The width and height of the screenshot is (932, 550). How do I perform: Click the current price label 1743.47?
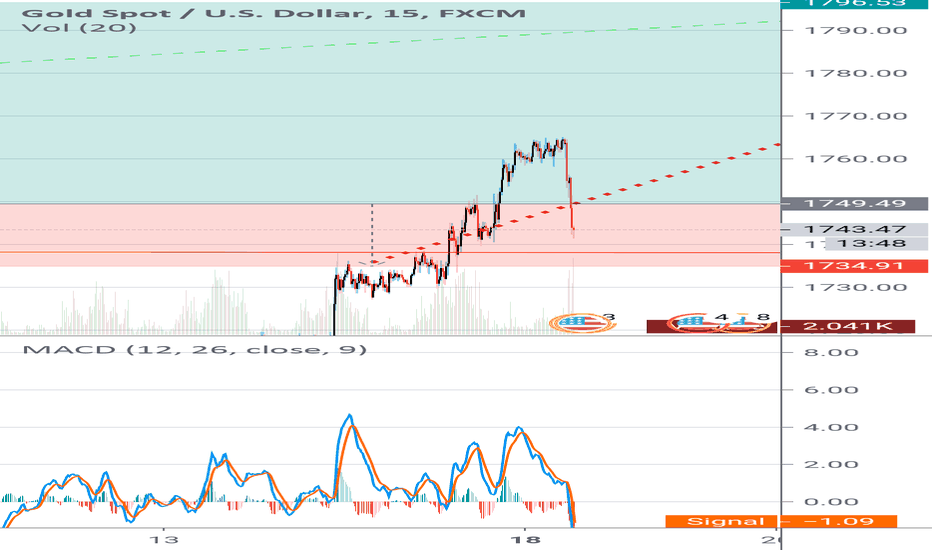point(855,229)
